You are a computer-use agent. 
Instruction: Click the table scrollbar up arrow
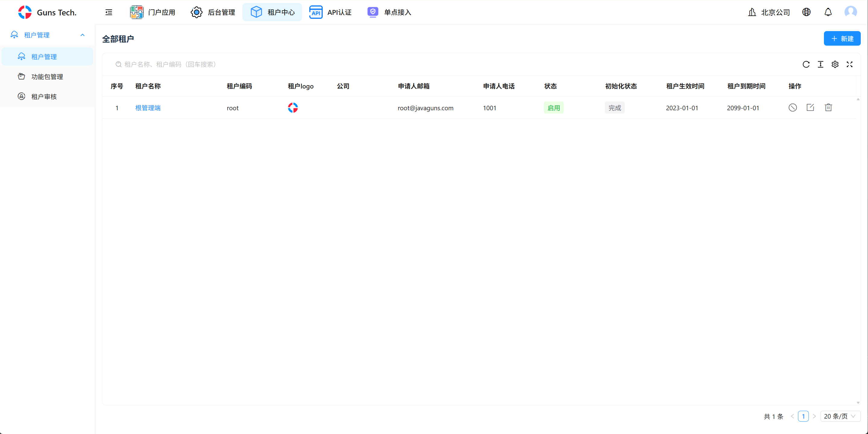click(858, 99)
